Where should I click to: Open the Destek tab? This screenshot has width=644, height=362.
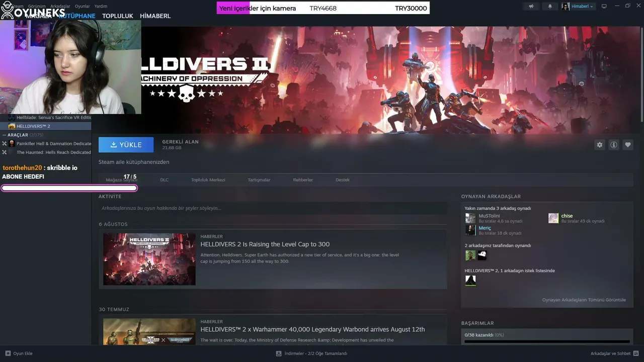[x=343, y=179]
